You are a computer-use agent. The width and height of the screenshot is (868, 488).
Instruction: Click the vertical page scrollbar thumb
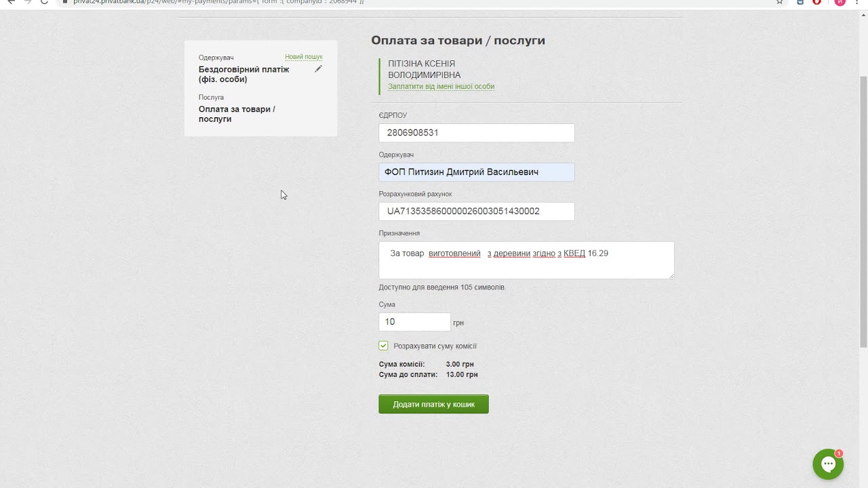click(863, 210)
